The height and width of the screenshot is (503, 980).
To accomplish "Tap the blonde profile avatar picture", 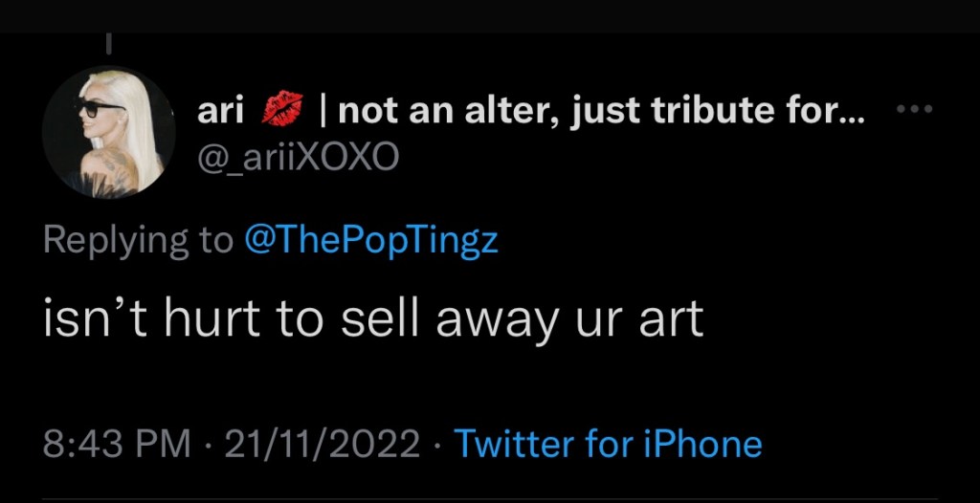I will pos(111,132).
